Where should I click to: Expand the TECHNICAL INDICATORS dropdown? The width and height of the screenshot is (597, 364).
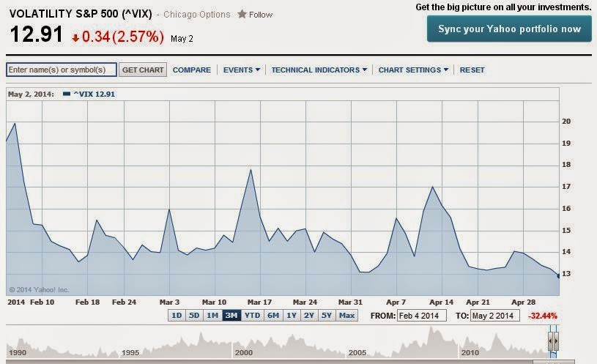(x=319, y=70)
